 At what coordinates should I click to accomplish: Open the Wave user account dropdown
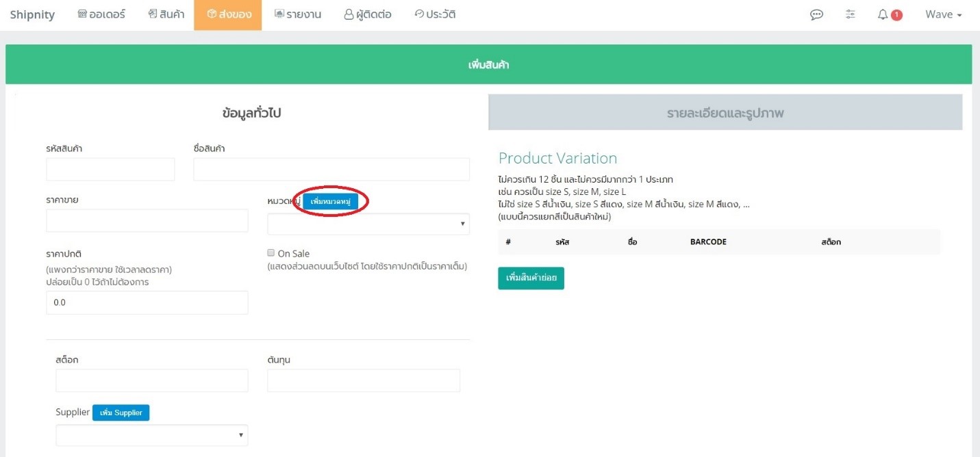click(x=944, y=14)
